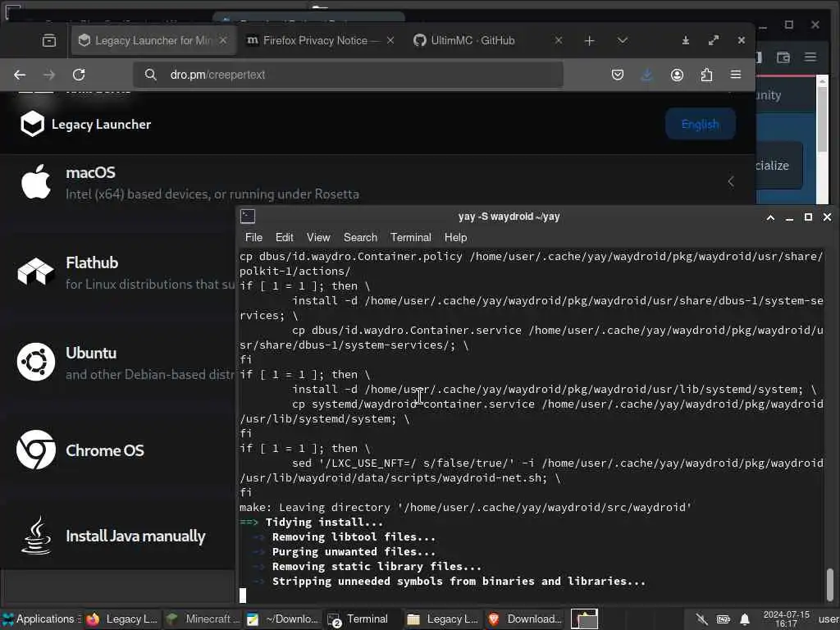
Task: Switch to Legacy Launcher for Minecraft tab
Action: [153, 41]
